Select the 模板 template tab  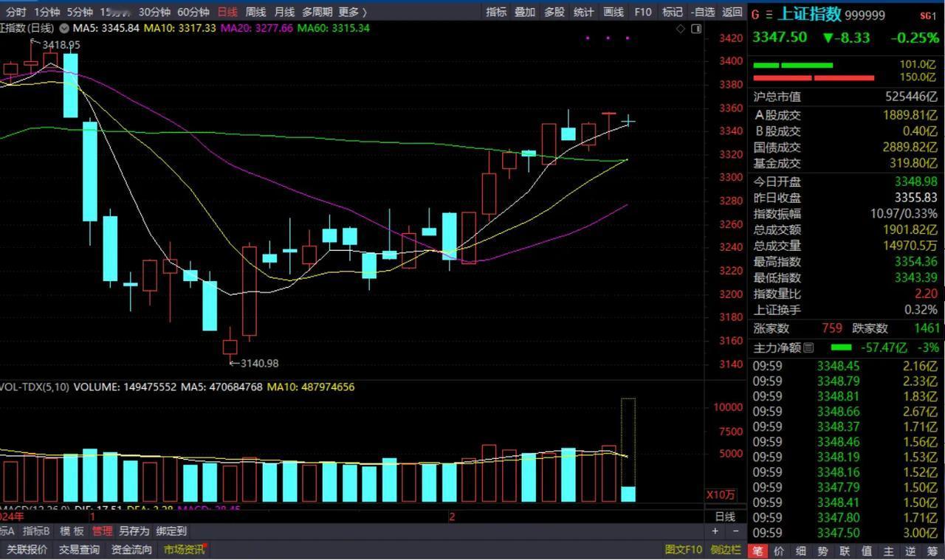[x=72, y=531]
